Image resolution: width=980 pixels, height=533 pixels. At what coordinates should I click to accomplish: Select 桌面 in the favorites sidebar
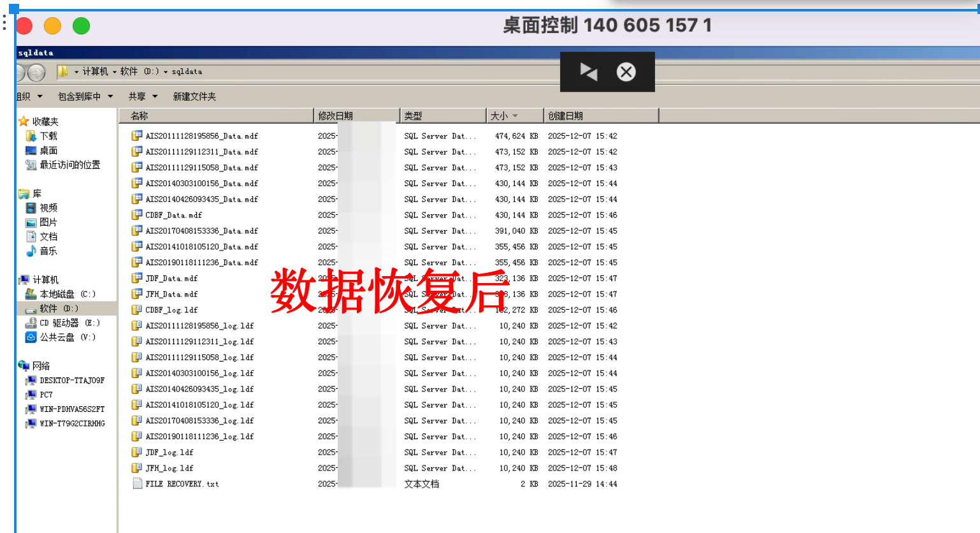(48, 150)
